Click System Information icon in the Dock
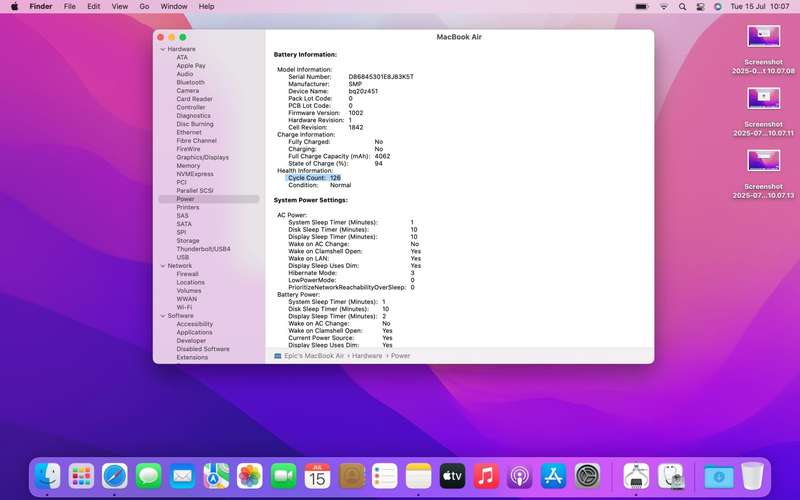The width and height of the screenshot is (800, 500). [x=636, y=477]
